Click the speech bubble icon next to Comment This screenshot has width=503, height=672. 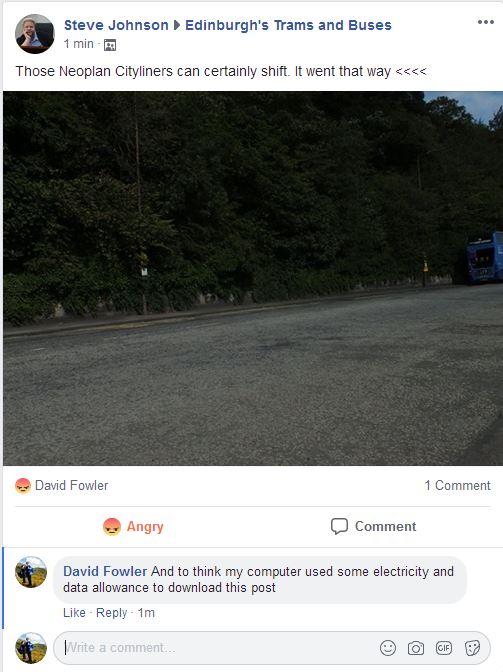click(x=339, y=526)
